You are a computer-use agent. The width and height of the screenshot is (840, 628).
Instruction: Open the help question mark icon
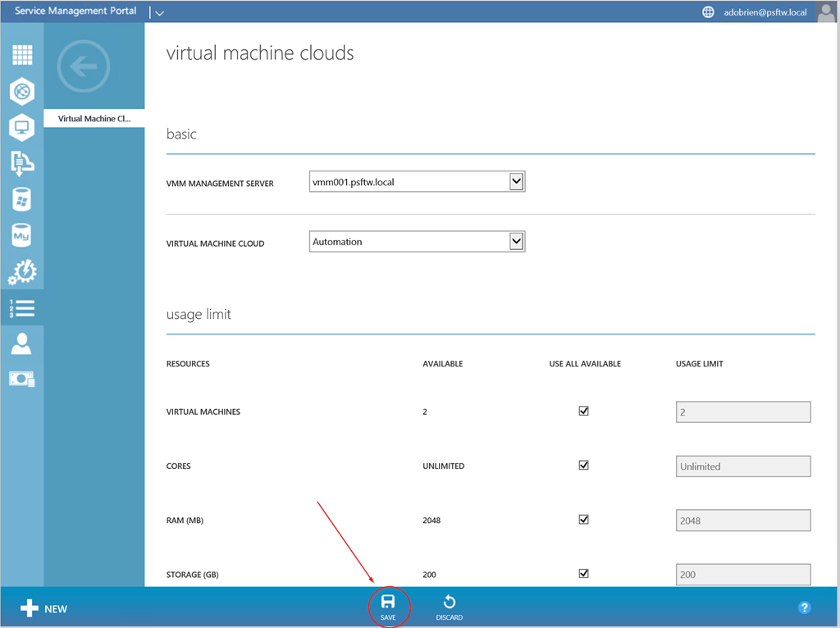(x=804, y=608)
